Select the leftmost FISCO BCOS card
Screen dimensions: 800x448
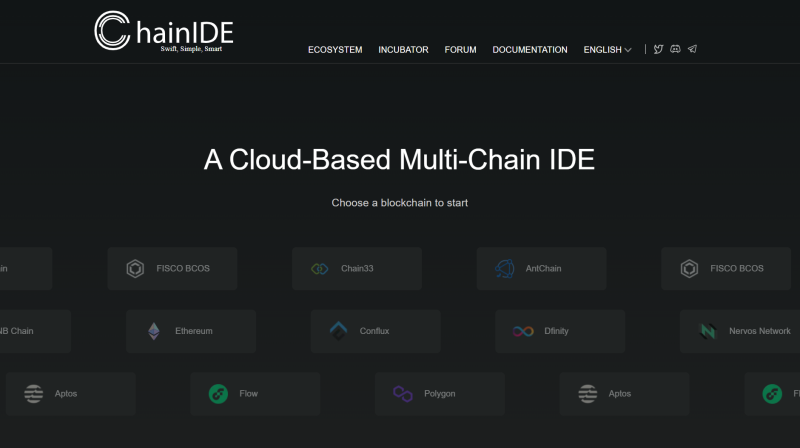172,268
